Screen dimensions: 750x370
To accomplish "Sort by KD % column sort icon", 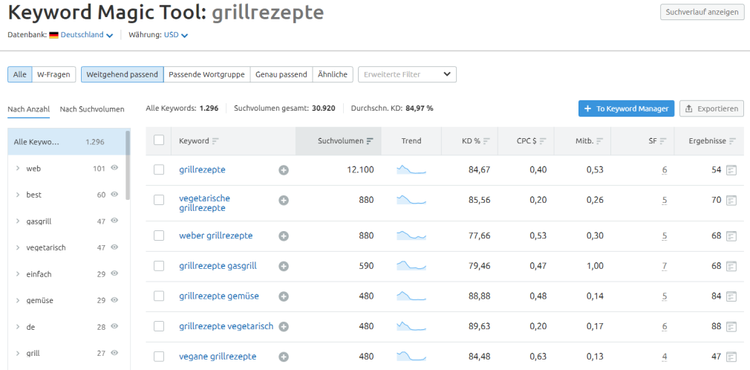I will pos(486,141).
